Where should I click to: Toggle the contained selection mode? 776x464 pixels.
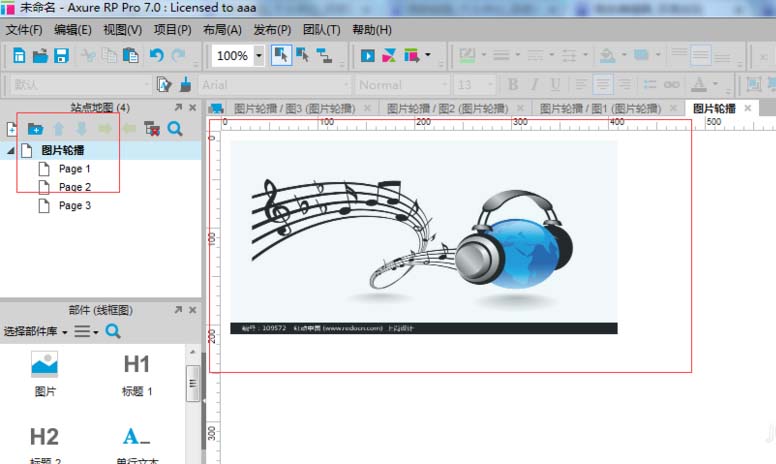coord(302,55)
